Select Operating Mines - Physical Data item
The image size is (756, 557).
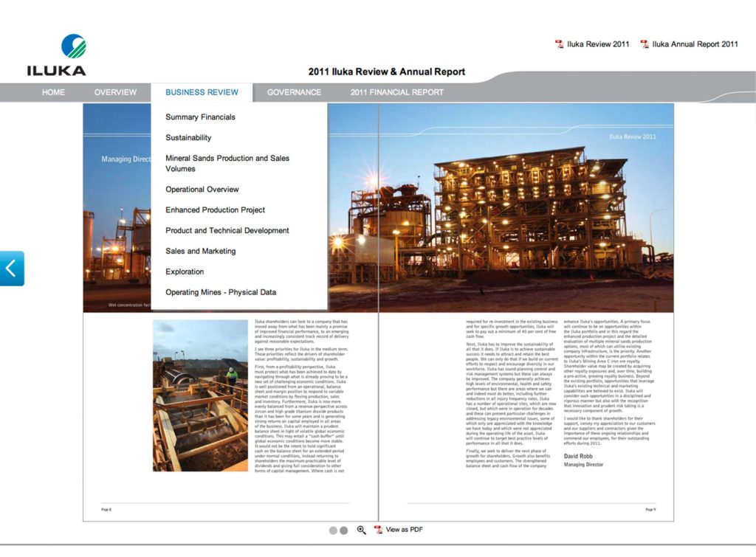click(221, 292)
